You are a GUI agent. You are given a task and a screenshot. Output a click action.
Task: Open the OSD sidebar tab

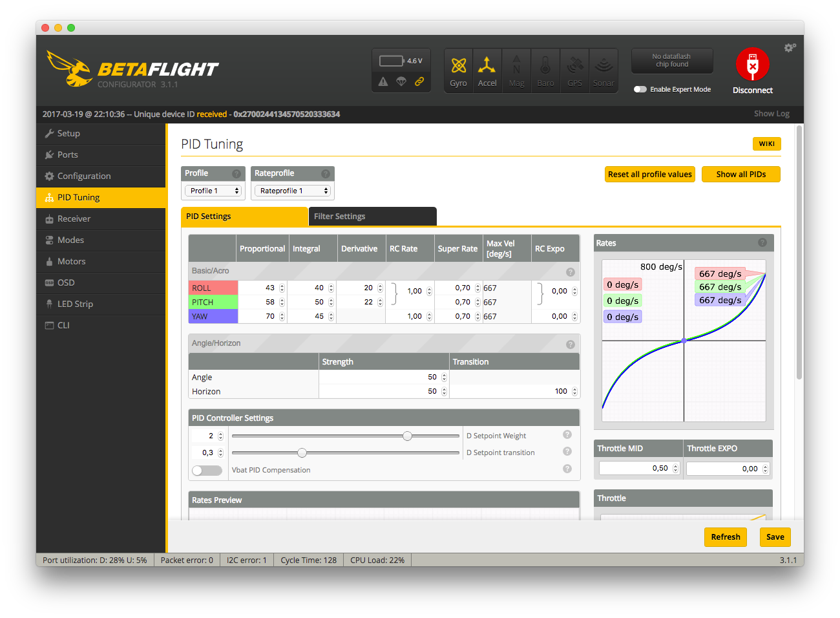[x=101, y=282]
